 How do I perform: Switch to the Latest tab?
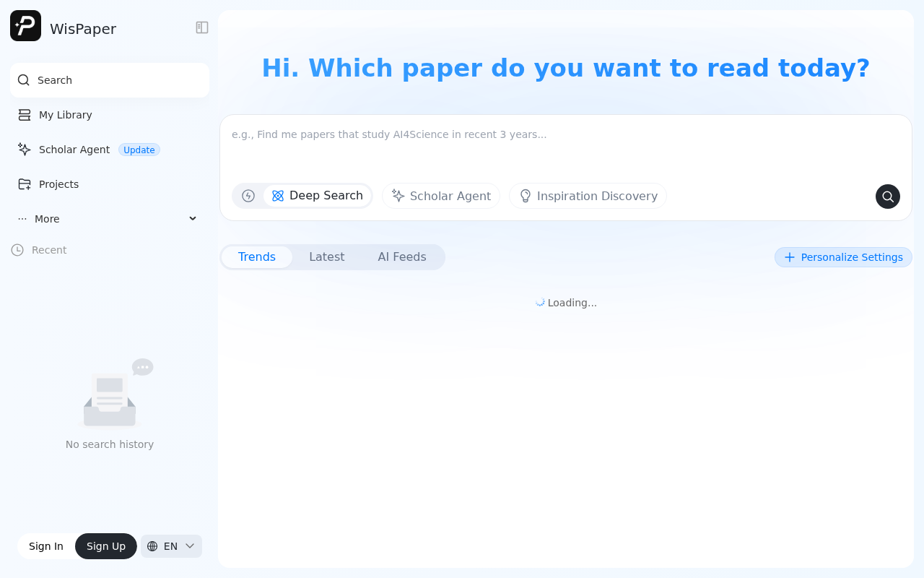[x=327, y=257]
